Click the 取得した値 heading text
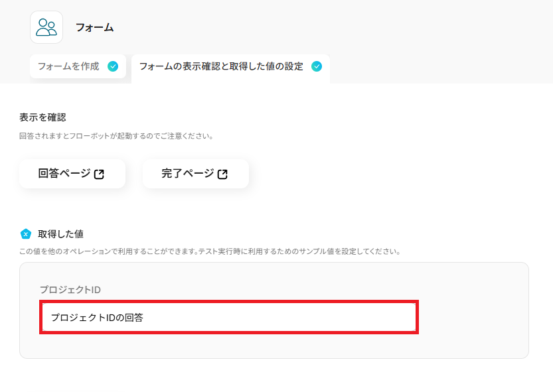This screenshot has height=392, width=553. pyautogui.click(x=60, y=234)
